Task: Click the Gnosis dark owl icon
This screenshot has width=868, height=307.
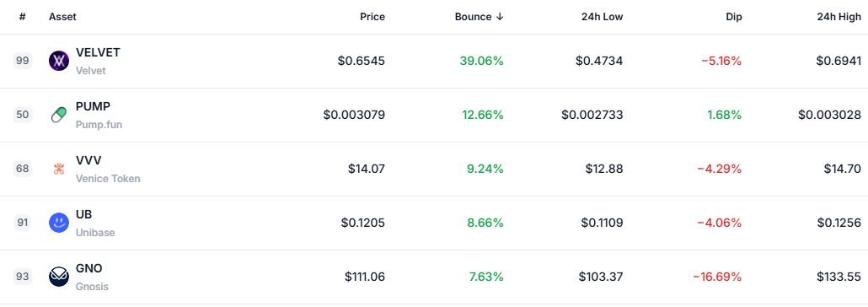Action: click(x=59, y=277)
